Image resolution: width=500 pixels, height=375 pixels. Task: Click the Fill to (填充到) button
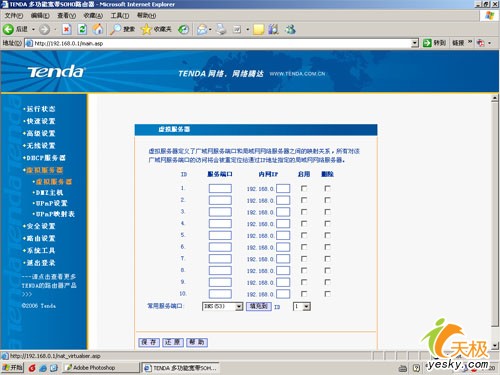[259, 306]
